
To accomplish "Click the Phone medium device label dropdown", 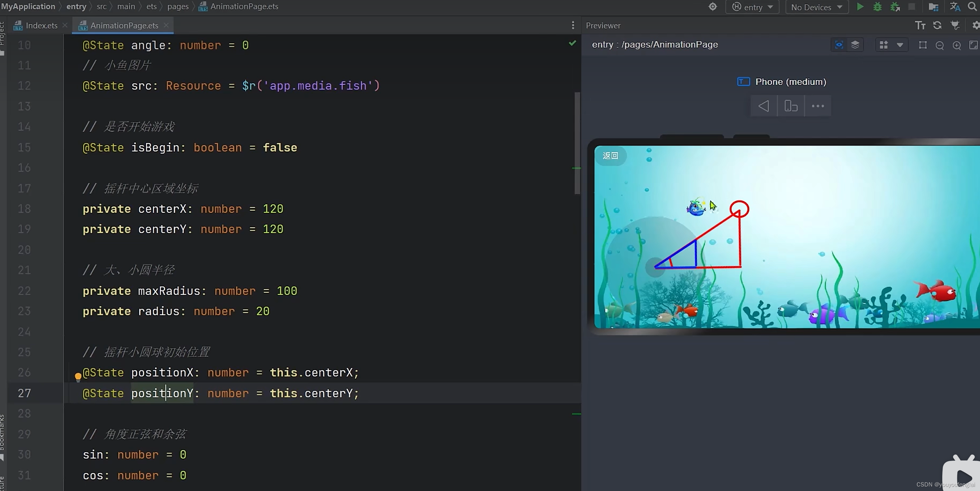I will (790, 82).
